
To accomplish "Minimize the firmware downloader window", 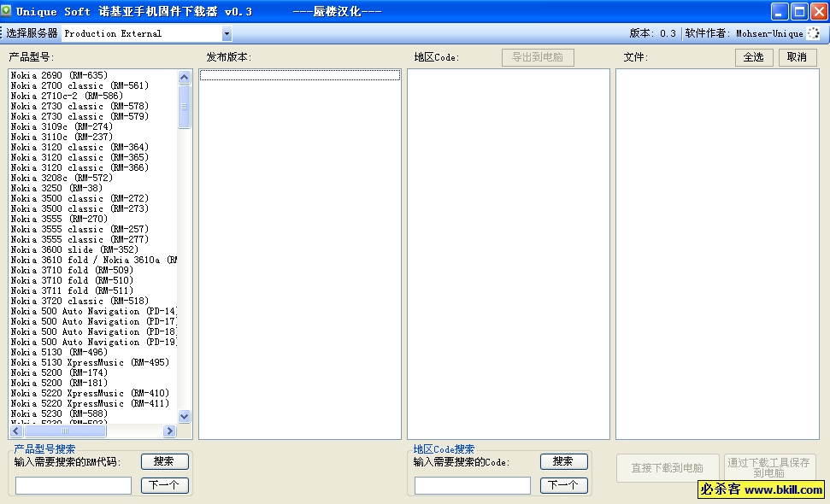I will (x=780, y=11).
